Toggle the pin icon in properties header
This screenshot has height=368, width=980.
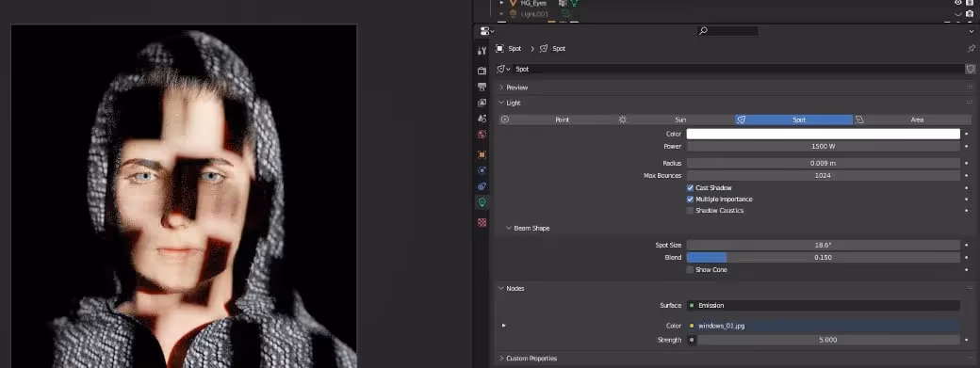971,49
